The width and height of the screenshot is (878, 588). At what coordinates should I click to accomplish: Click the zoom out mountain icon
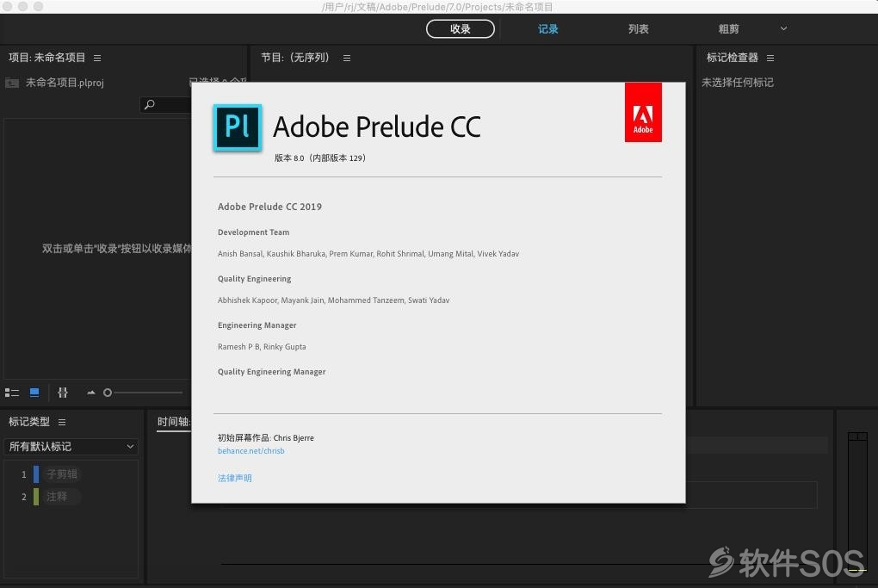[x=90, y=393]
